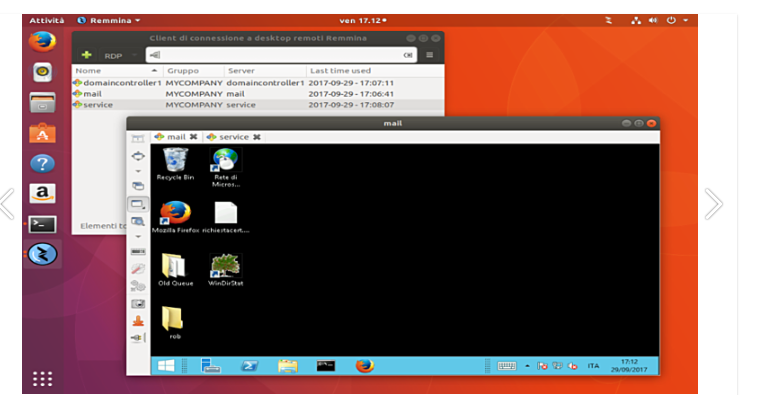Toggle the switch-tab-pages tool icon

[x=138, y=186]
